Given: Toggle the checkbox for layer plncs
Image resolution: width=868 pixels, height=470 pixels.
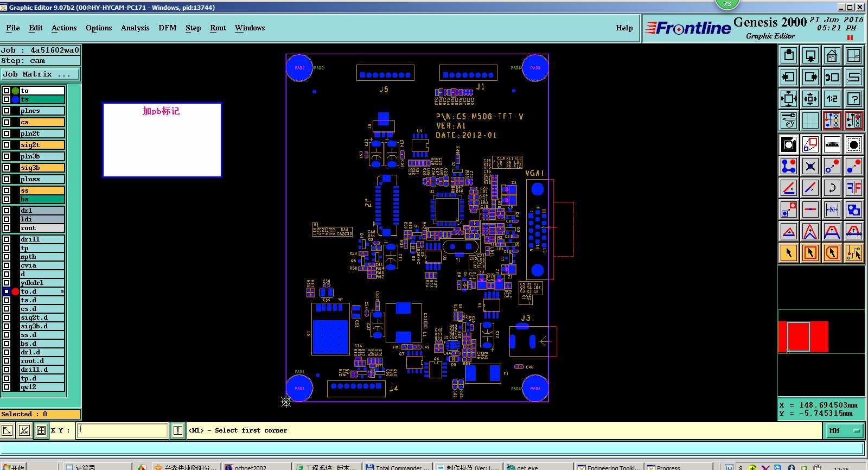Looking at the screenshot, I should coord(7,111).
